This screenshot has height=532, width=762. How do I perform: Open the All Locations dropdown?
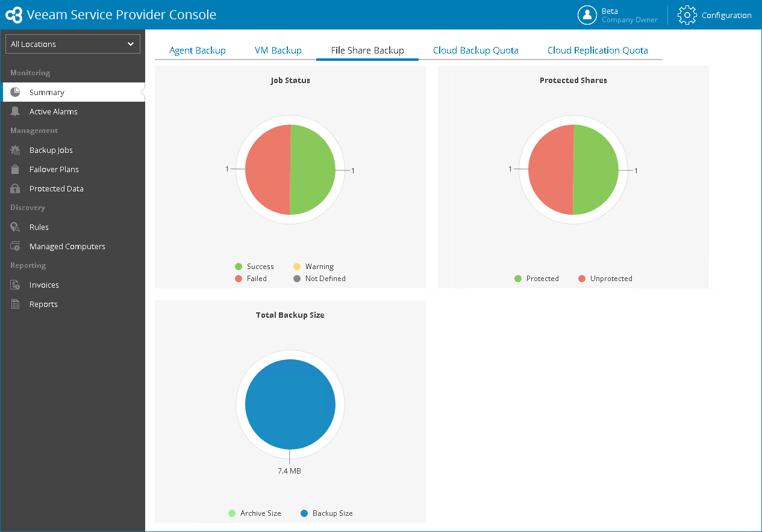[x=73, y=44]
